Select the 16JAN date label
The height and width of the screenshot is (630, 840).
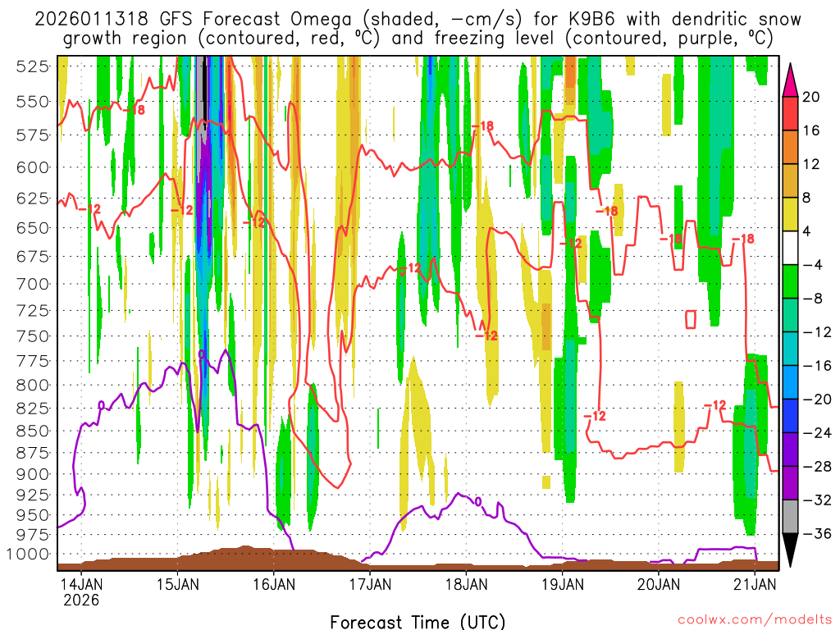[274, 584]
